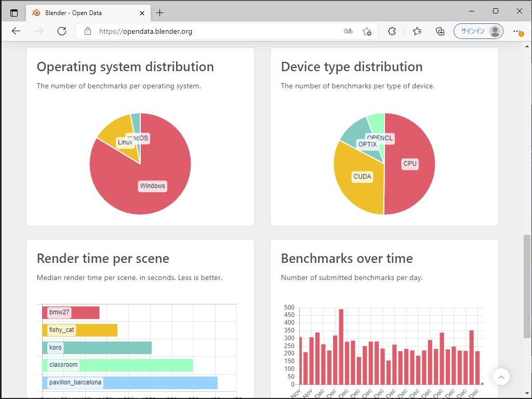Click the Benchmarks over time heading
This screenshot has width=532, height=399.
coord(347,259)
